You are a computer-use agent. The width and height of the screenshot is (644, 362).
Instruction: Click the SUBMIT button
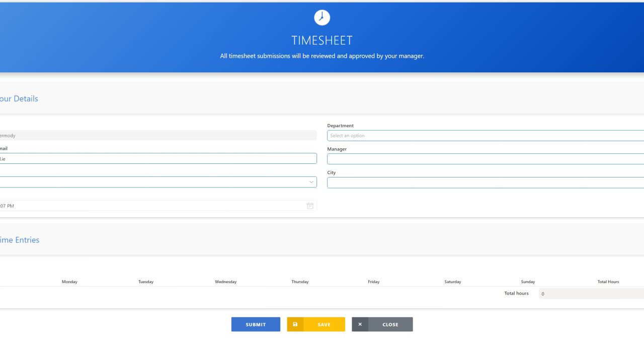point(256,324)
